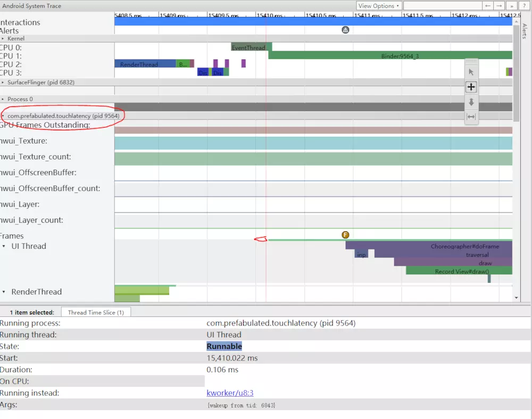
Task: Click the orange F frame marker
Action: tap(345, 235)
